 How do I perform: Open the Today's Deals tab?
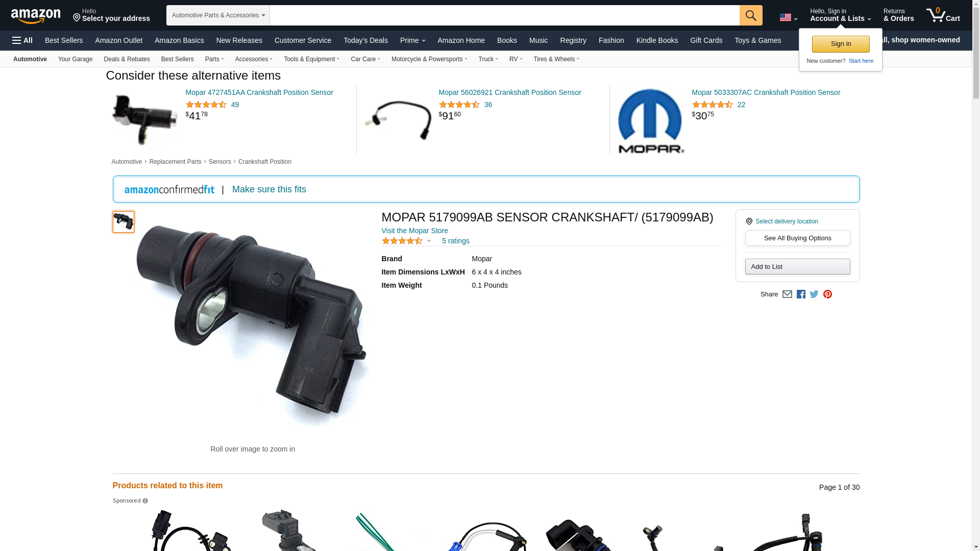(x=365, y=40)
